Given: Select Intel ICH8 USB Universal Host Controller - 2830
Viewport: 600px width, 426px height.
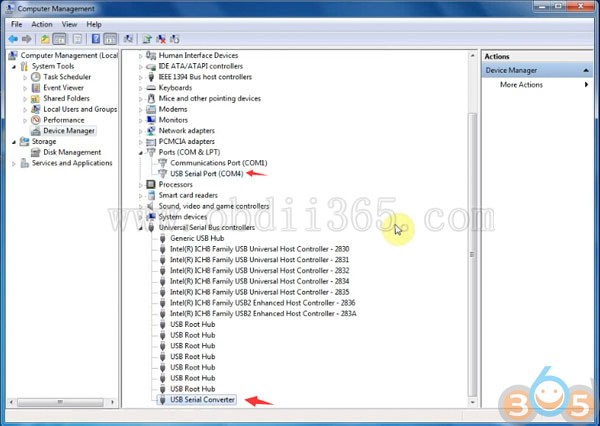Looking at the screenshot, I should point(259,249).
